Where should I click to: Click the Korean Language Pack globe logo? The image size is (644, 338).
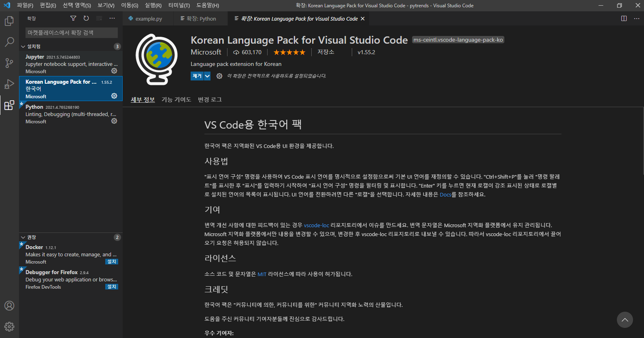pyautogui.click(x=157, y=59)
